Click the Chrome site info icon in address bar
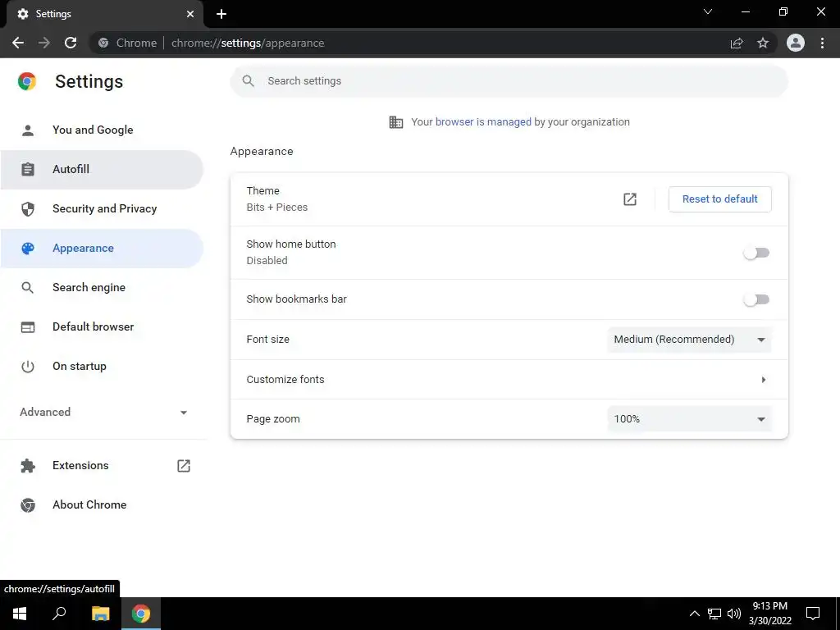The width and height of the screenshot is (840, 630). pyautogui.click(x=103, y=43)
